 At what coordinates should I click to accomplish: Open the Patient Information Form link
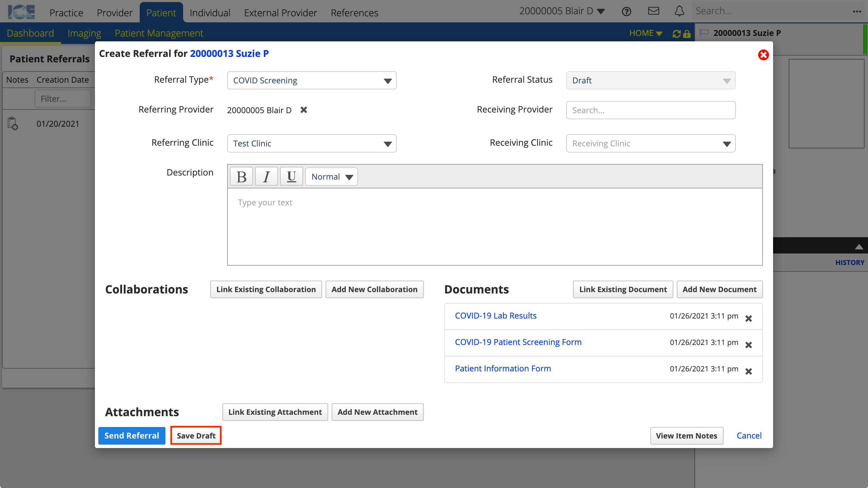pos(503,368)
